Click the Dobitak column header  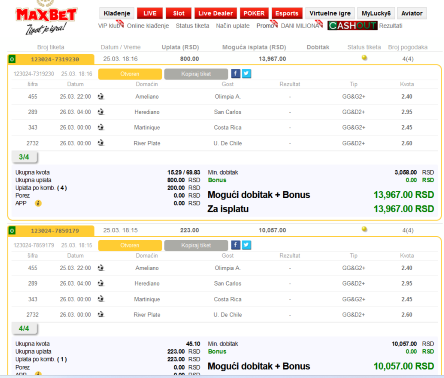click(318, 47)
